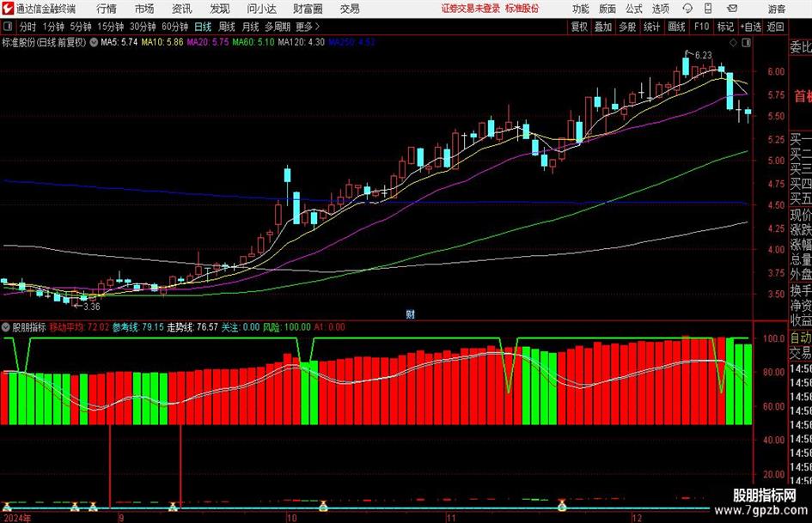Open the envelope messages icon

pos(732,9)
